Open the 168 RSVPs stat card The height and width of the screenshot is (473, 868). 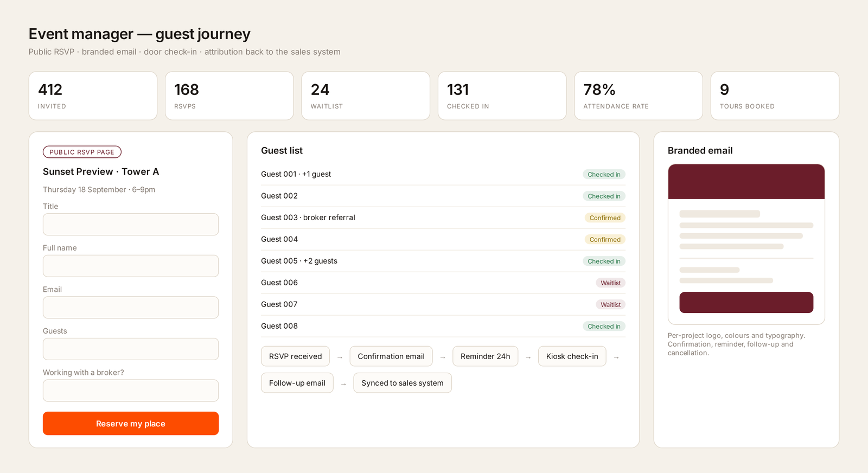click(229, 96)
